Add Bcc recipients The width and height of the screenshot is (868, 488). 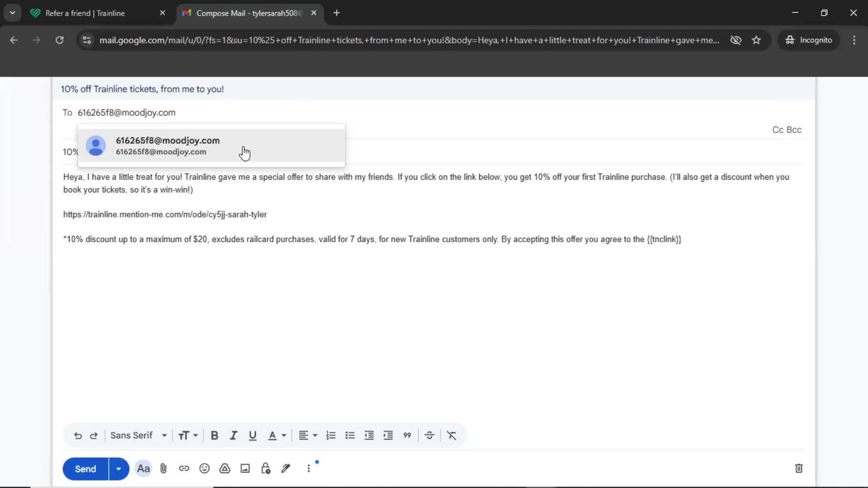click(794, 130)
